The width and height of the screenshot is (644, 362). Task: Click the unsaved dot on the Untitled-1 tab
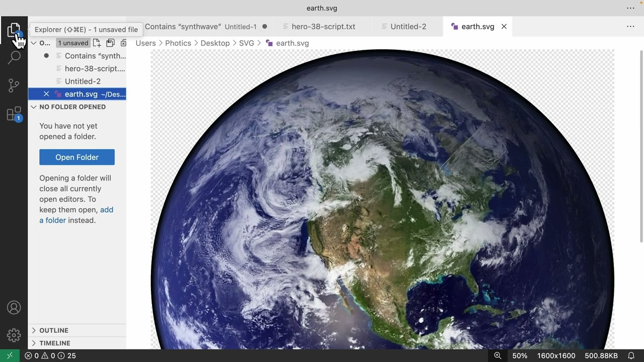pyautogui.click(x=265, y=27)
